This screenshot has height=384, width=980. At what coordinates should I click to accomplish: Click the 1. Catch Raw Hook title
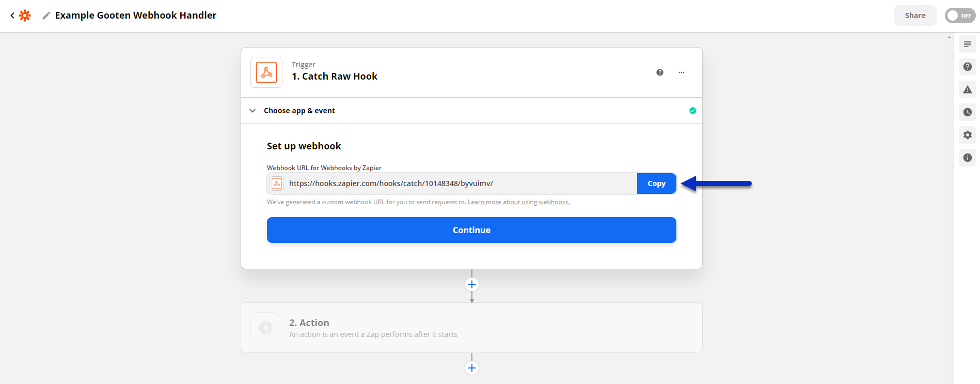click(x=335, y=76)
